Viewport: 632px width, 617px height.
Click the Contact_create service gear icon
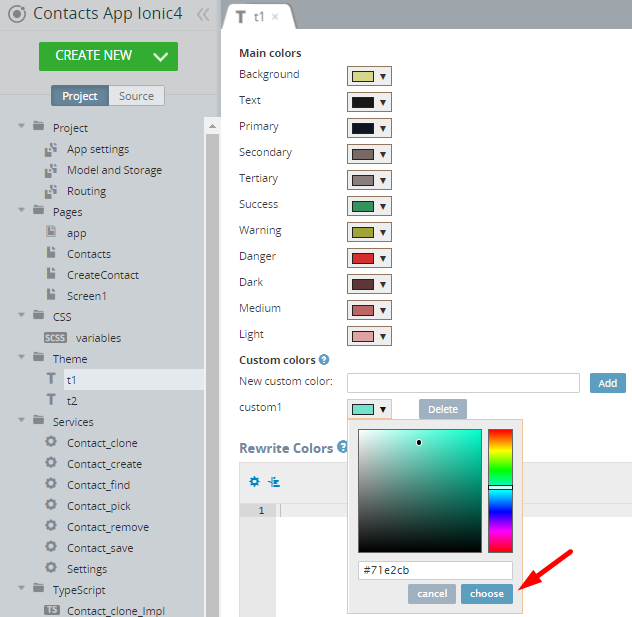[x=51, y=462]
